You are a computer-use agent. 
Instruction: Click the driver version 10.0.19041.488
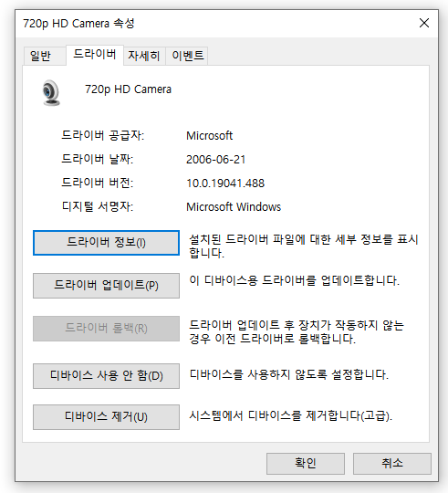pos(225,183)
